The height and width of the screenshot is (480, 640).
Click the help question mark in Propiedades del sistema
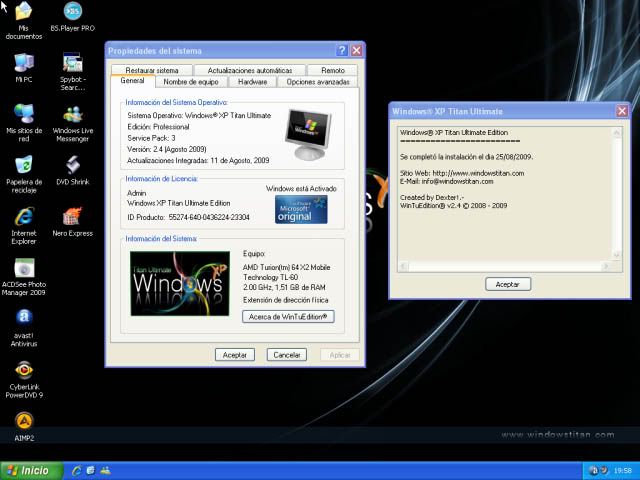click(x=342, y=51)
